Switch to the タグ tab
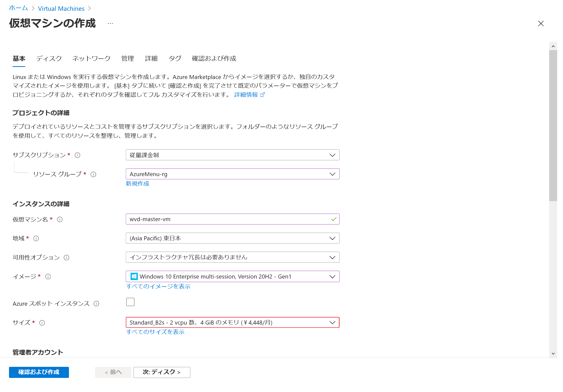 click(175, 59)
